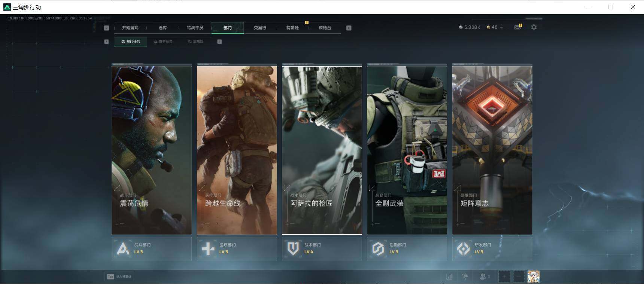Click the silver coin balance 5,388K

[x=470, y=27]
